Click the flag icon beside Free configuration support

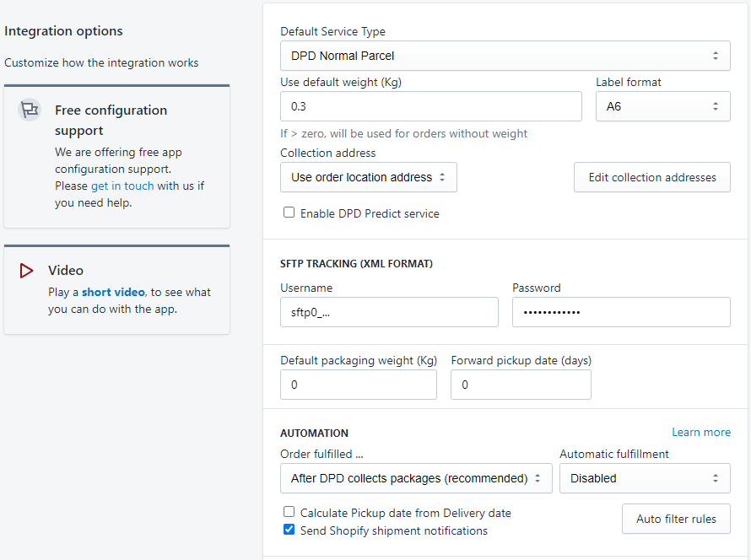pyautogui.click(x=30, y=110)
